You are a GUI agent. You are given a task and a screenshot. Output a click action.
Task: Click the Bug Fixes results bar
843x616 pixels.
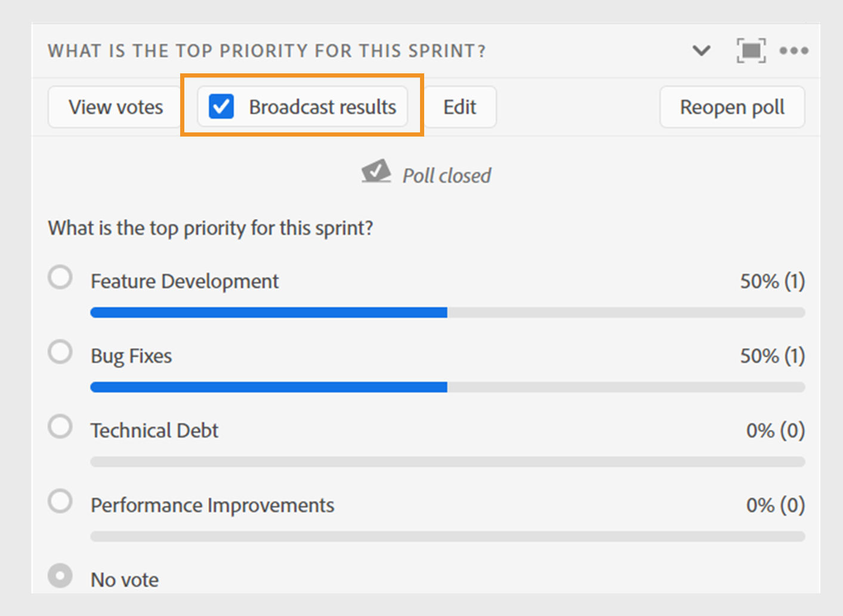pyautogui.click(x=447, y=387)
